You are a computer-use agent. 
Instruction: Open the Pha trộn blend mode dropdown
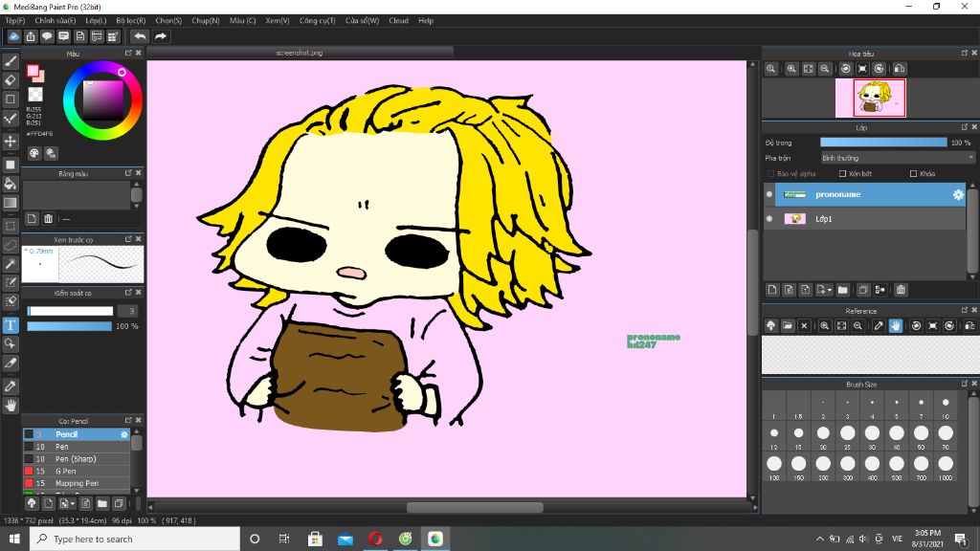pos(898,158)
